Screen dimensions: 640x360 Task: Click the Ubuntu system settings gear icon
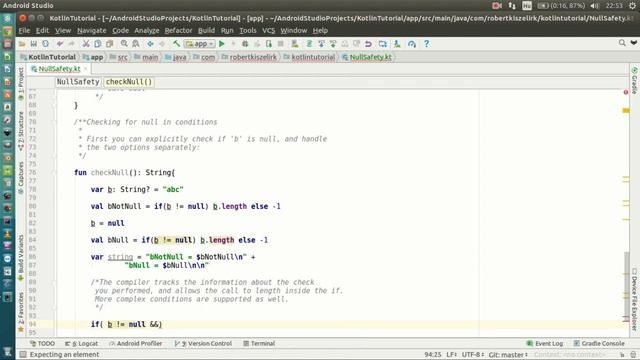(632, 6)
